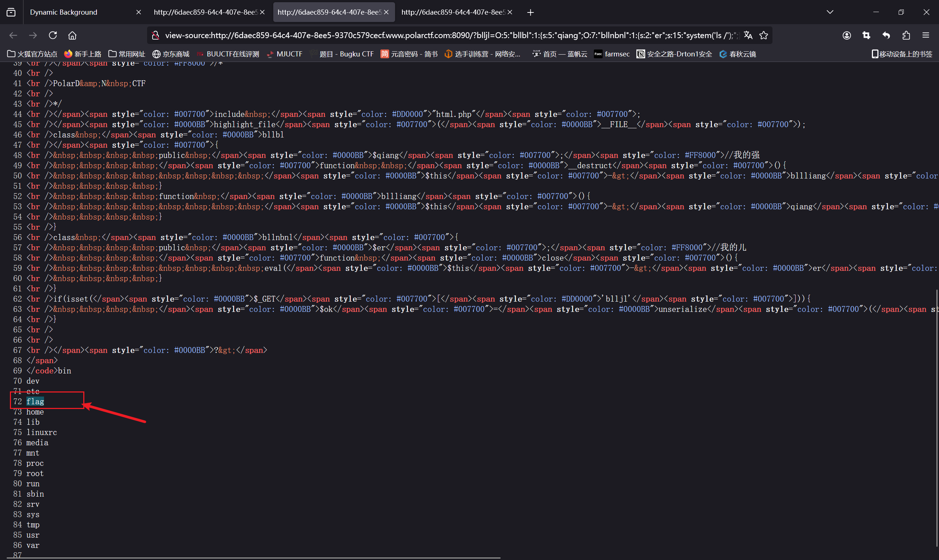This screenshot has height=560, width=939.
Task: Open 移动设备上的书签 folder
Action: point(902,54)
